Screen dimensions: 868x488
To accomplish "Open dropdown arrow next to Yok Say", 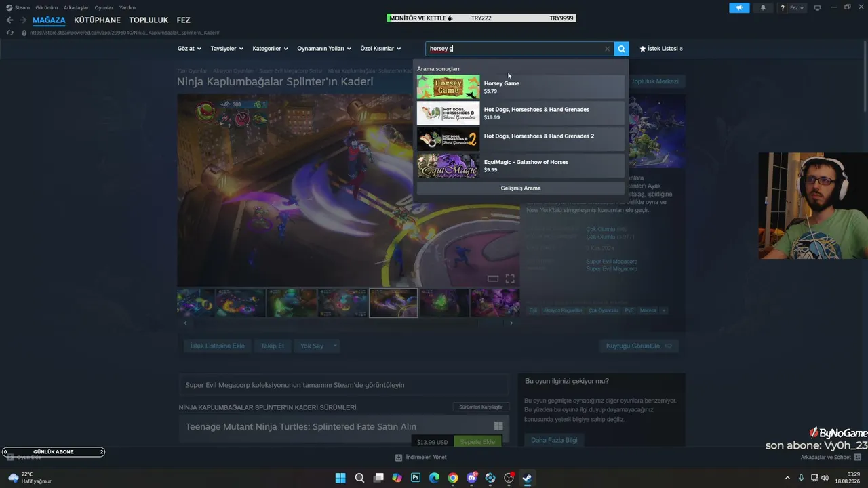I will [335, 346].
